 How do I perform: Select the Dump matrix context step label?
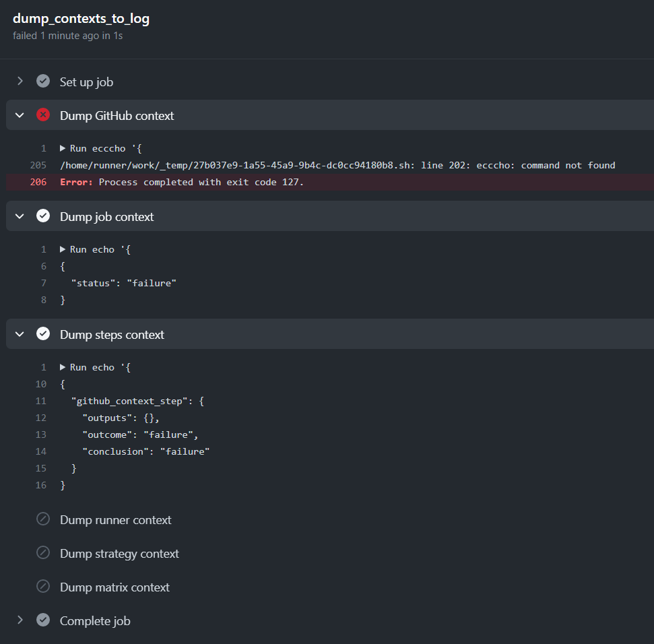click(115, 587)
